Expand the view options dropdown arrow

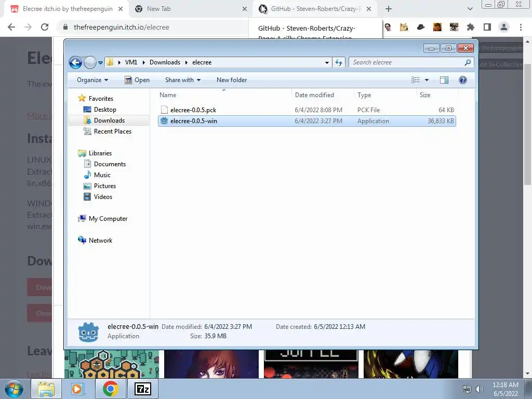tap(427, 80)
